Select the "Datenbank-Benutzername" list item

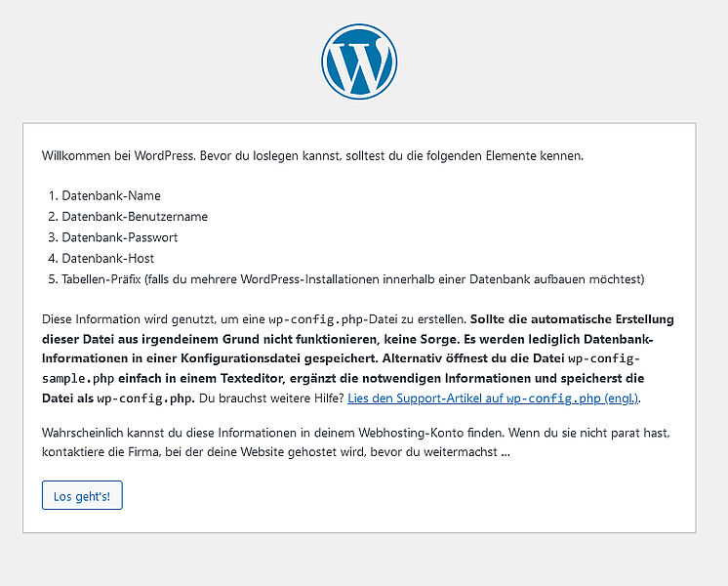(135, 217)
